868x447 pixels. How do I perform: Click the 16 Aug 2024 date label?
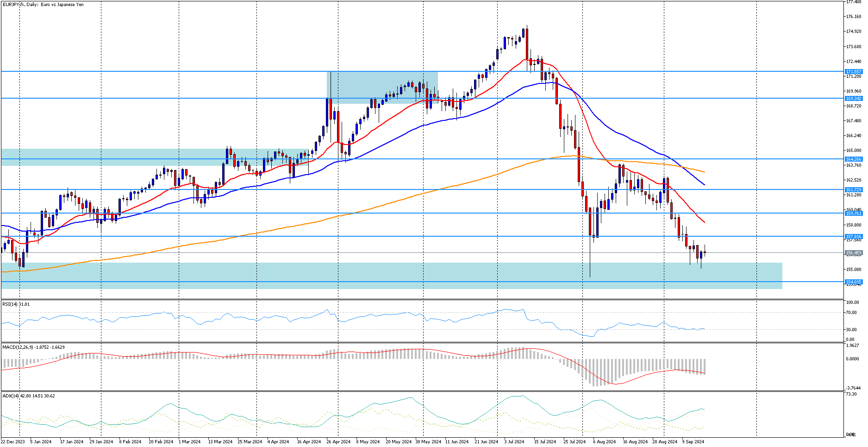635,442
